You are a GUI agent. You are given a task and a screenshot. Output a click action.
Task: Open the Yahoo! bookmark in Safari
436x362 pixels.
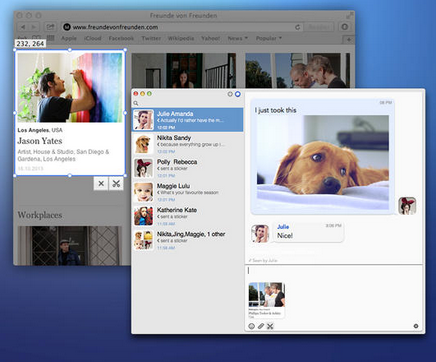coord(210,38)
